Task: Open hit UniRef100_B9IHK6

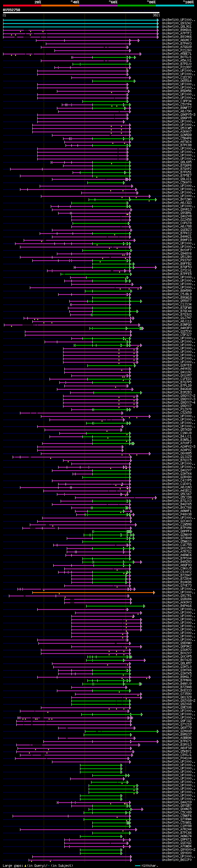Action: click(177, 37)
